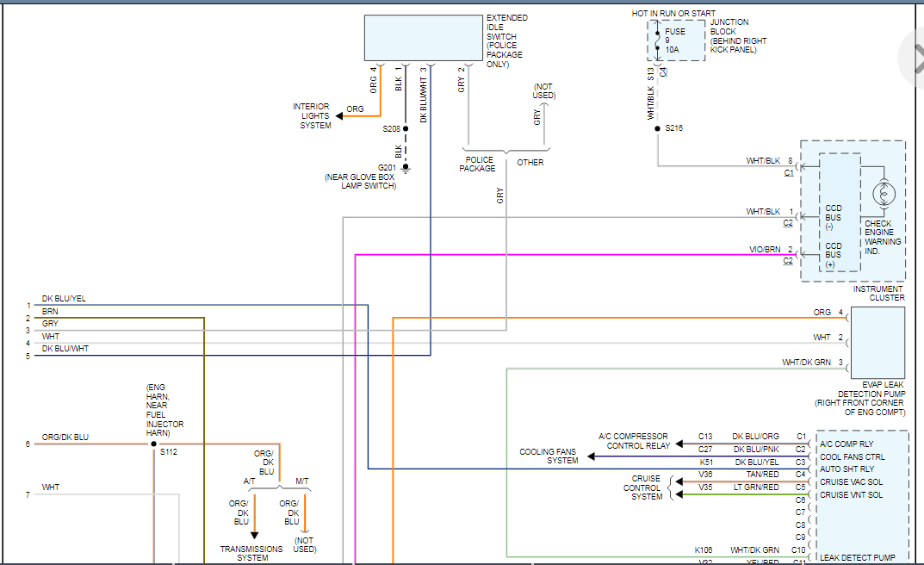The width and height of the screenshot is (924, 565).
Task: Click the A/C COMP RLY pin label
Action: tap(846, 444)
